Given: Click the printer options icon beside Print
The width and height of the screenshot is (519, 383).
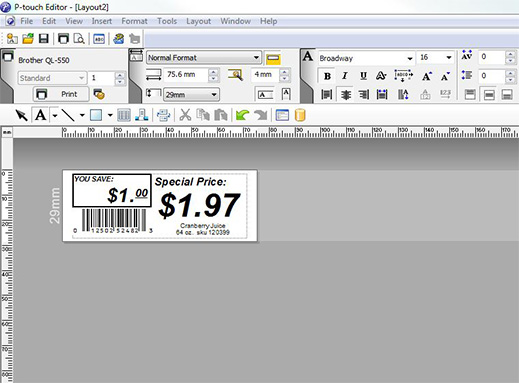Looking at the screenshot, I should (x=99, y=94).
